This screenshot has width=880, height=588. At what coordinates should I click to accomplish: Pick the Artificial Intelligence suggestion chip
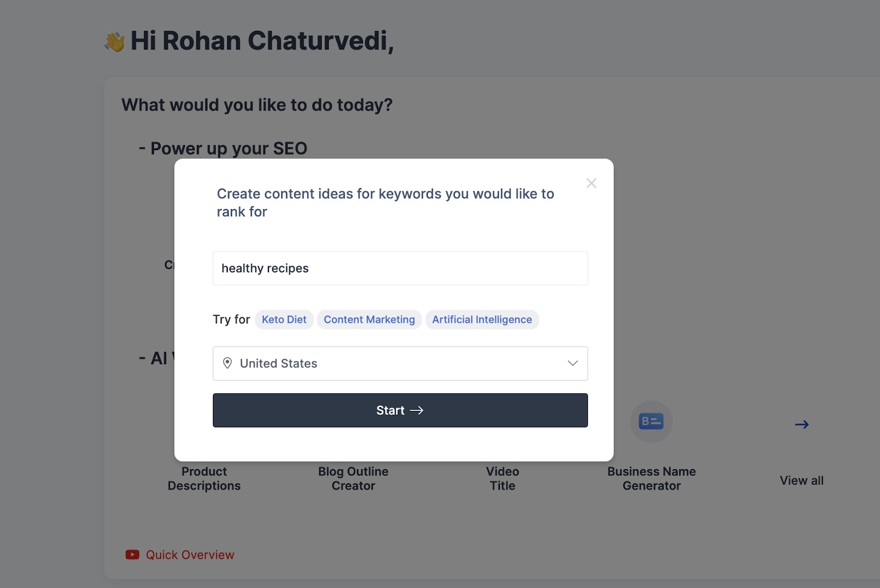point(482,320)
